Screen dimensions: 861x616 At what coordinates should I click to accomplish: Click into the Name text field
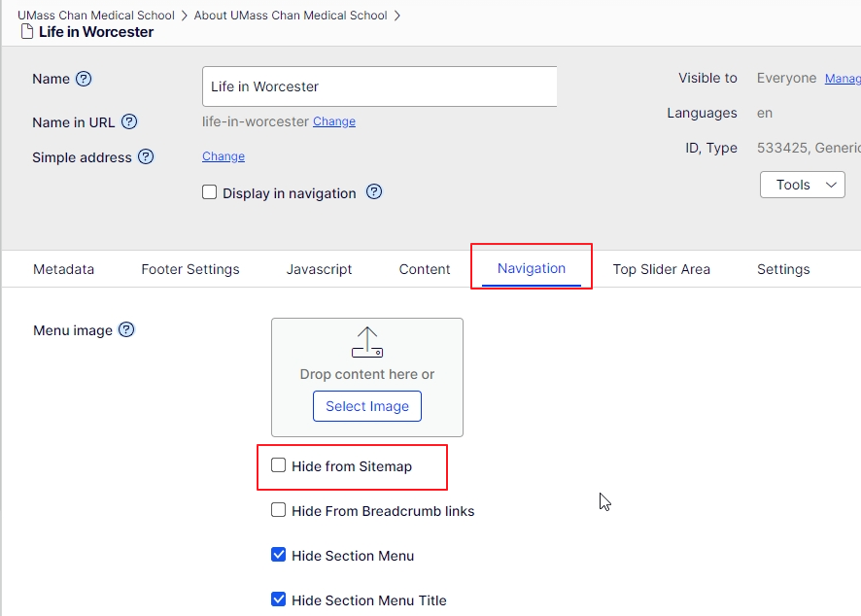379,86
